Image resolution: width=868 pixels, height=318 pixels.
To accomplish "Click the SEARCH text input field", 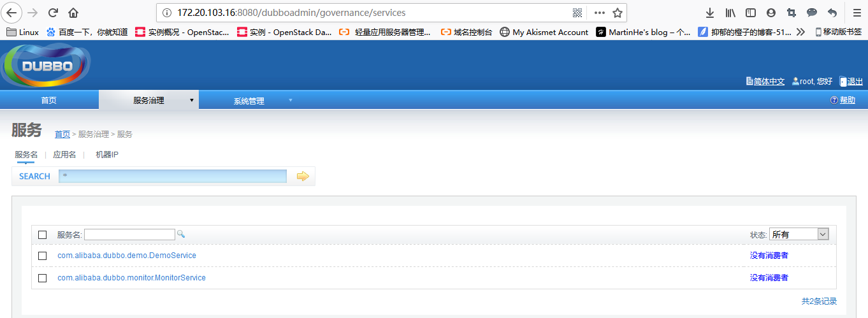I will 173,177.
